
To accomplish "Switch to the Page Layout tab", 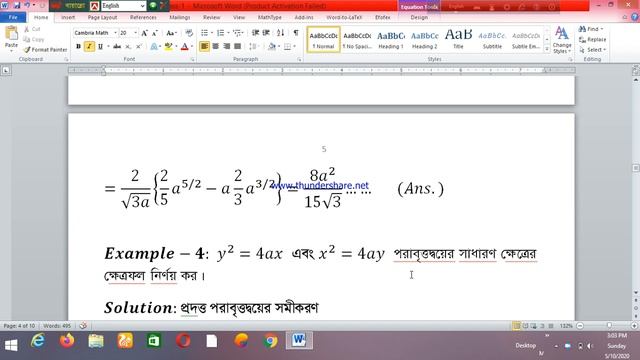I will [x=102, y=18].
